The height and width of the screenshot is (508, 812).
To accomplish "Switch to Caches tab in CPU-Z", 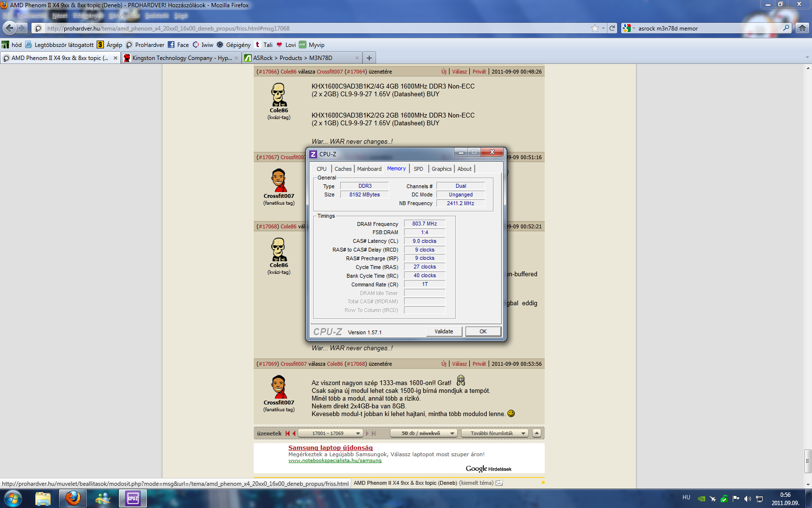I will pyautogui.click(x=343, y=169).
